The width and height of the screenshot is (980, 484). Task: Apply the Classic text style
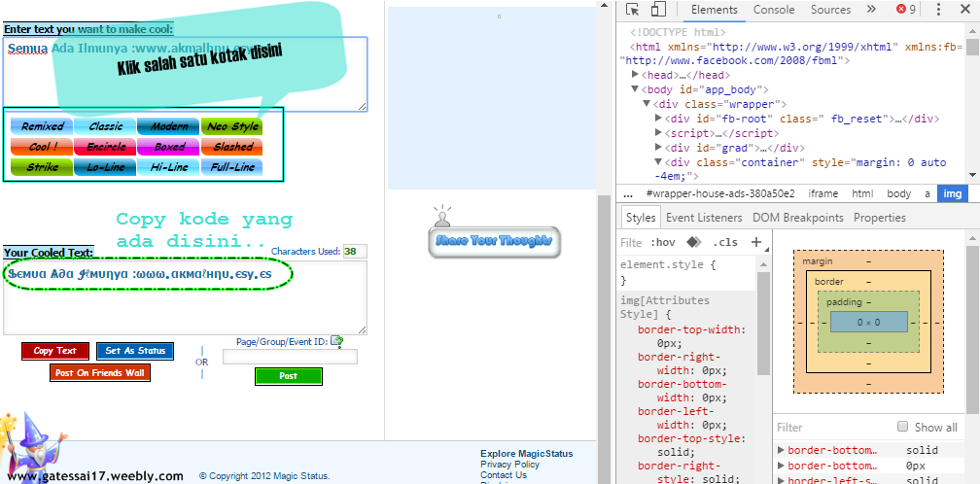coord(105,126)
